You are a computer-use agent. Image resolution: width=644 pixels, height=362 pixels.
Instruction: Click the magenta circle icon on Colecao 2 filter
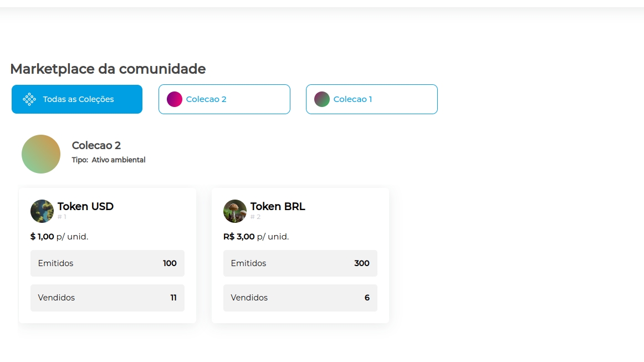(175, 99)
